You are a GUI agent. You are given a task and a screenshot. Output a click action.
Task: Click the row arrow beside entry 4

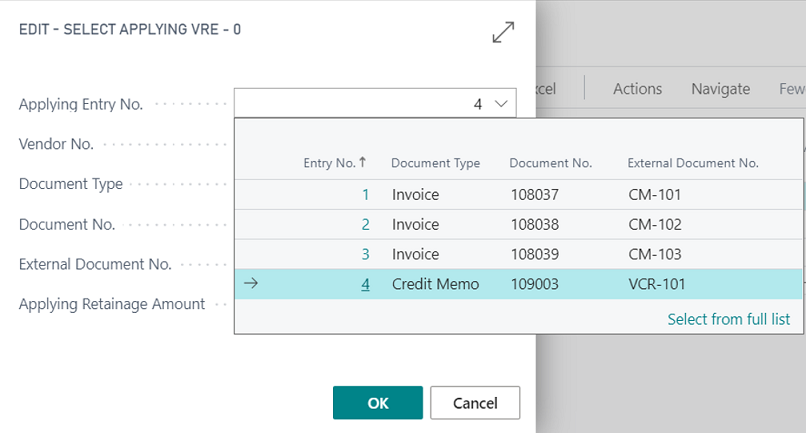pyautogui.click(x=251, y=284)
